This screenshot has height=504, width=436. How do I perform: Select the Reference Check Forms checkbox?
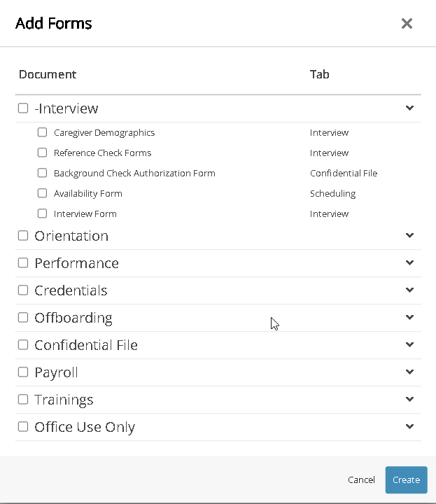(43, 153)
